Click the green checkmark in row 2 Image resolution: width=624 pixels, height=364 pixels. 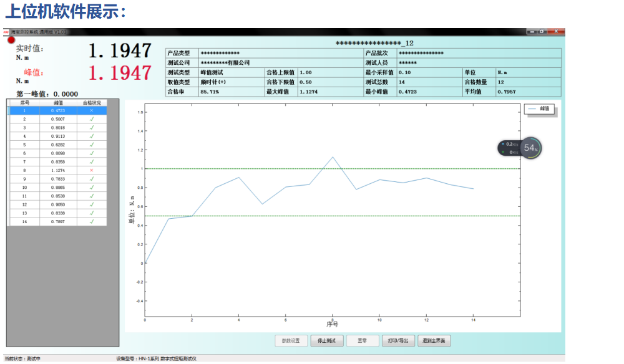[x=91, y=118]
